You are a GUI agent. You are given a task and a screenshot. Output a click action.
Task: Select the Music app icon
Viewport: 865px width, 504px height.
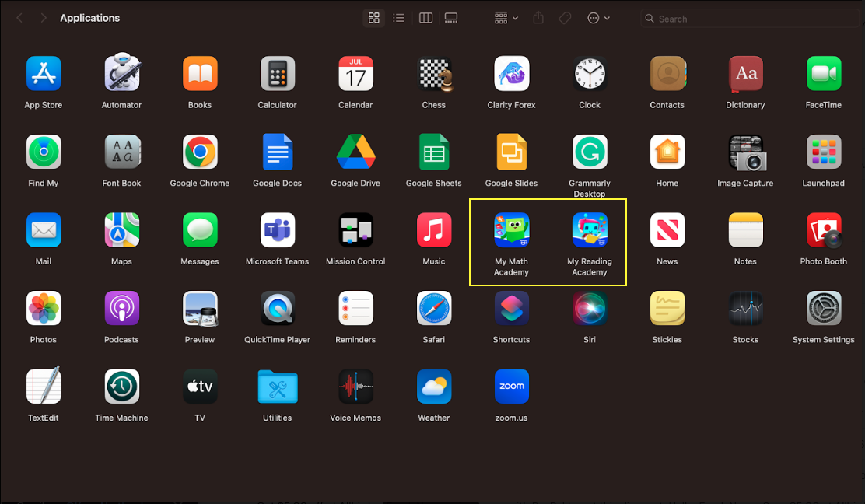[434, 230]
